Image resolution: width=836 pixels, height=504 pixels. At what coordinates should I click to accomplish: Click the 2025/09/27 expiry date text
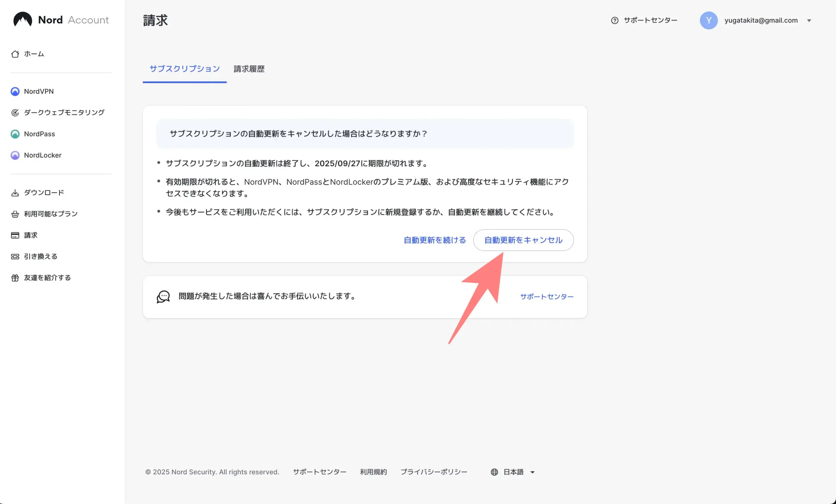(x=337, y=164)
